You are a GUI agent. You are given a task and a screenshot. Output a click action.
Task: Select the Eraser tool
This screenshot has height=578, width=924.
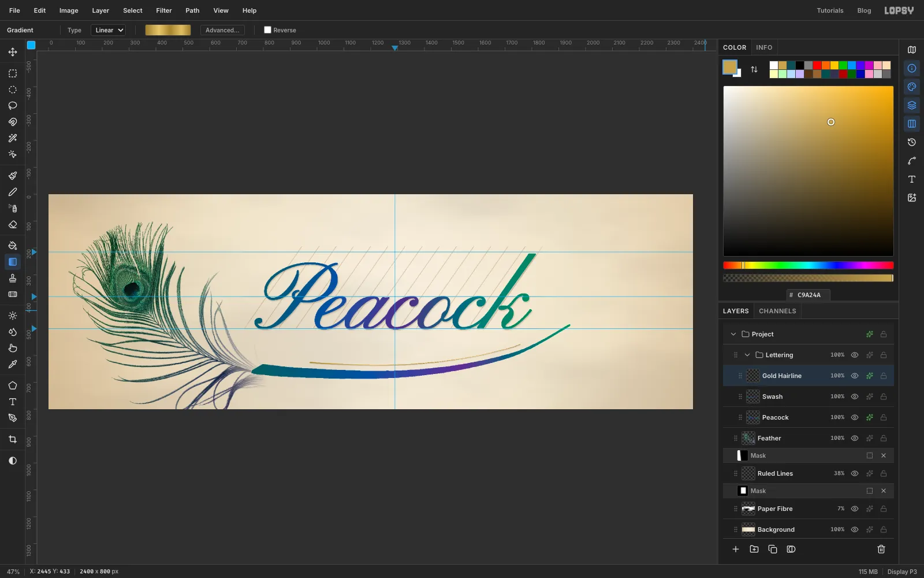coord(13,225)
